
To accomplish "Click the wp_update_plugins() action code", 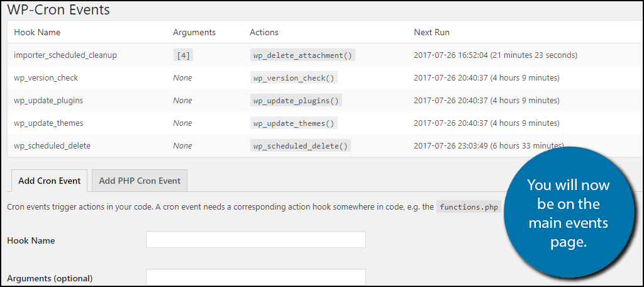I will pyautogui.click(x=296, y=101).
